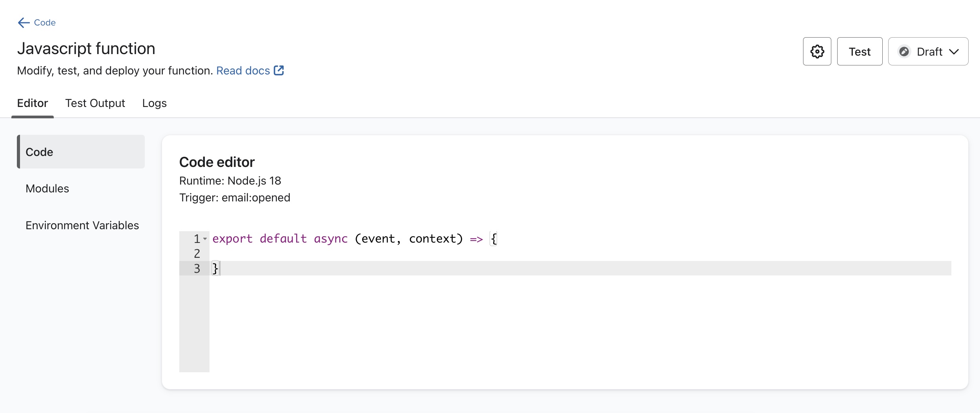Select Modules in the sidebar
This screenshot has height=413, width=980.
click(x=47, y=188)
